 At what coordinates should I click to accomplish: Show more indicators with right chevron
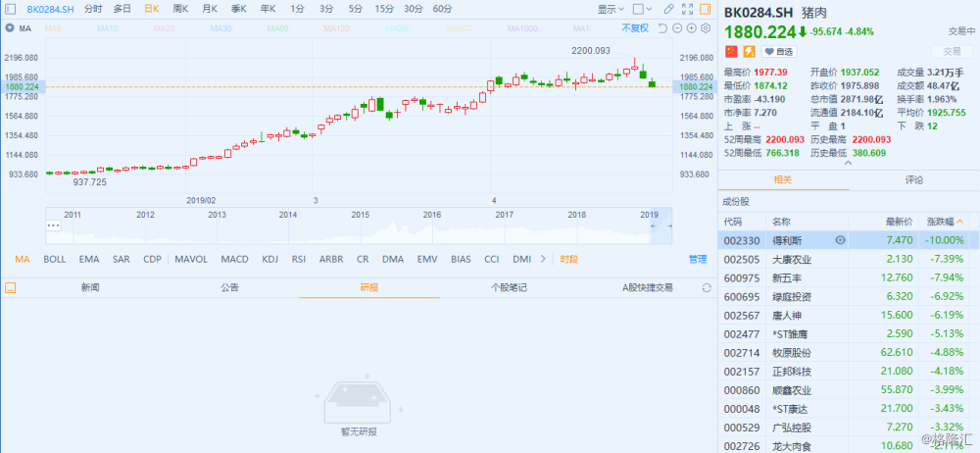[543, 259]
